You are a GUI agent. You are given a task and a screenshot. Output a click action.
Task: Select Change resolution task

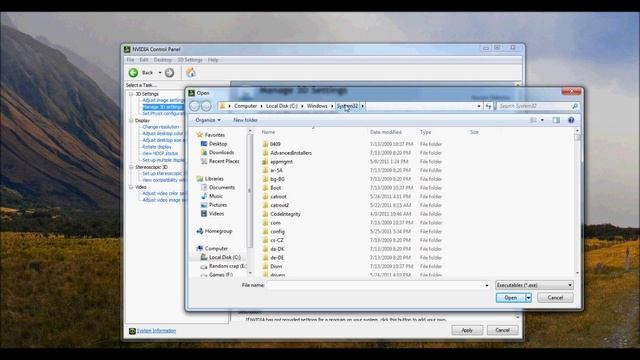point(161,127)
